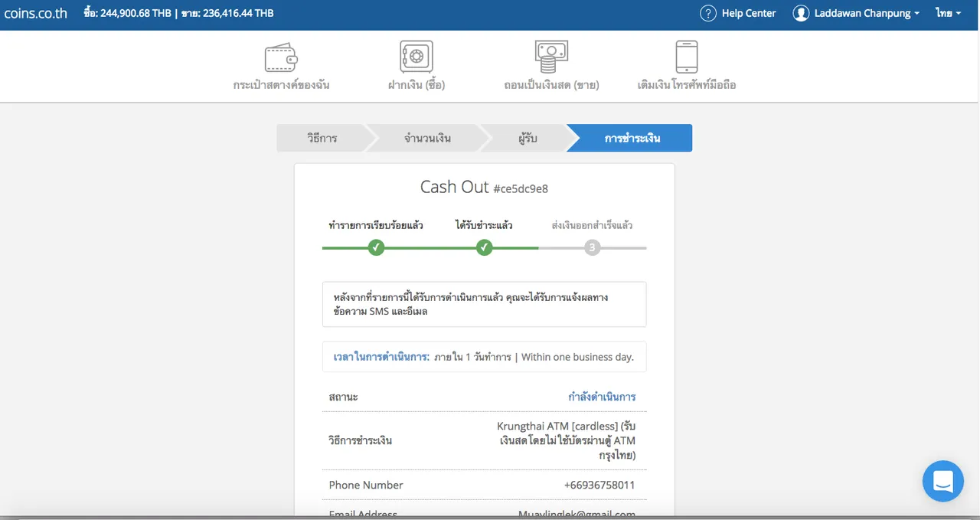Click the wallet icon (กระเป๋าสตางค์ของฉัน)

(280, 57)
